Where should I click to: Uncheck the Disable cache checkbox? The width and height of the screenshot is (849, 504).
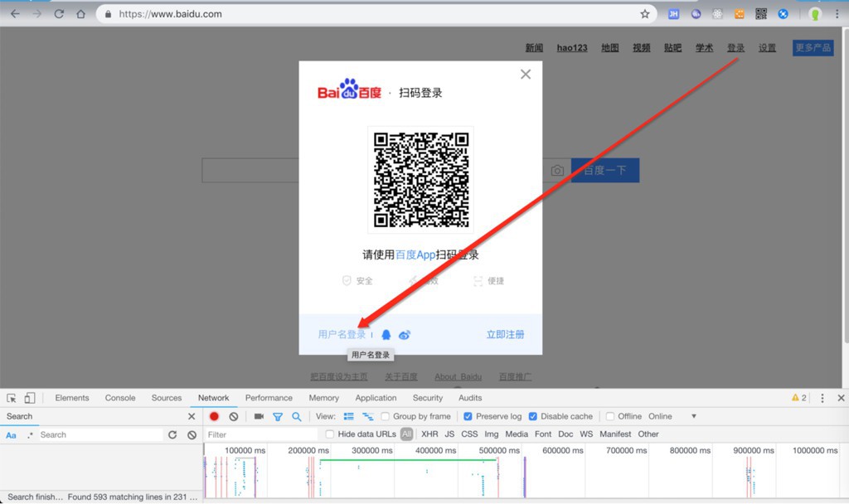coord(533,416)
